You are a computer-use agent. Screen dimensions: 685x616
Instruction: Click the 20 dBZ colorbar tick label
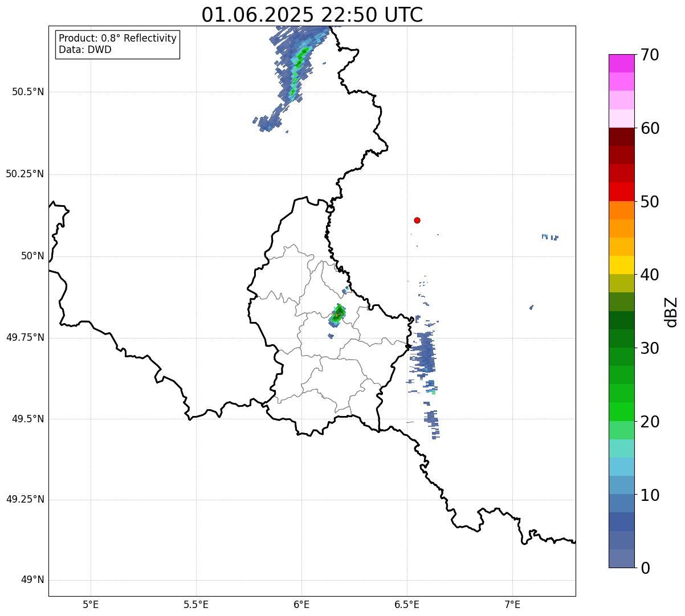650,422
